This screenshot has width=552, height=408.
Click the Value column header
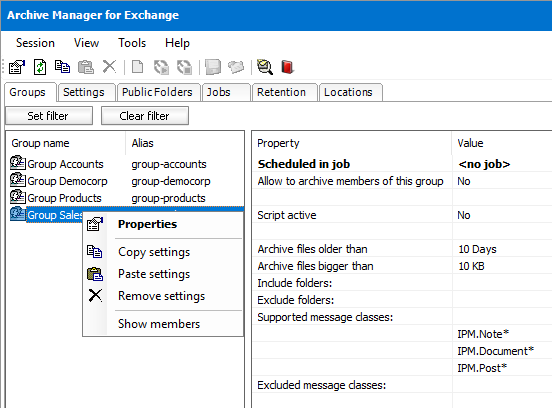point(502,143)
